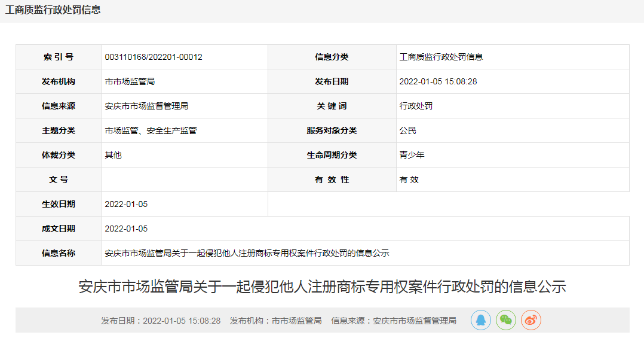
Task: Click the gray bar 发布机构：市市场监管局
Action: 275,321
